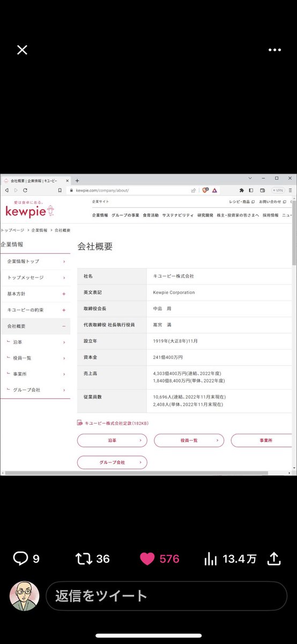Open the tab search chevron in the title bar

(x=250, y=178)
